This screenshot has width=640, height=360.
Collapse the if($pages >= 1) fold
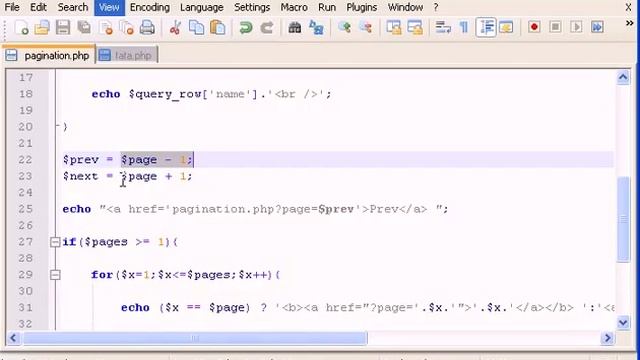(55, 242)
